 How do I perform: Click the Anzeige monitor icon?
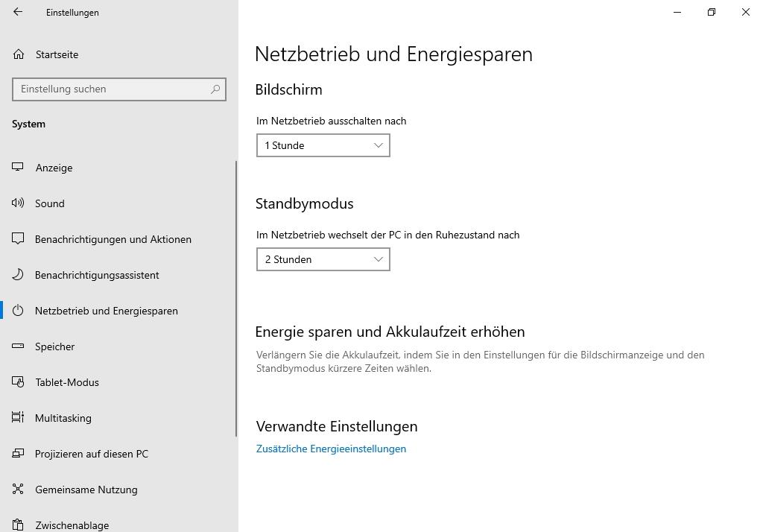point(18,167)
